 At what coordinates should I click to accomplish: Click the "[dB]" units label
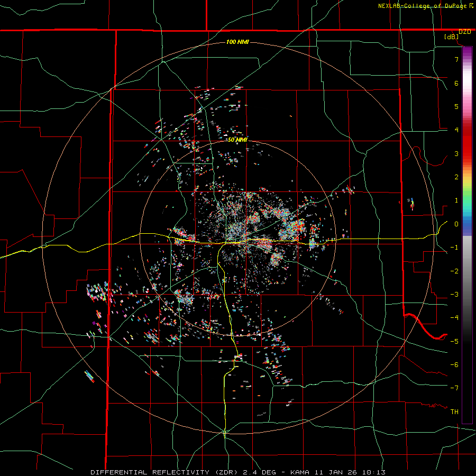click(x=452, y=37)
